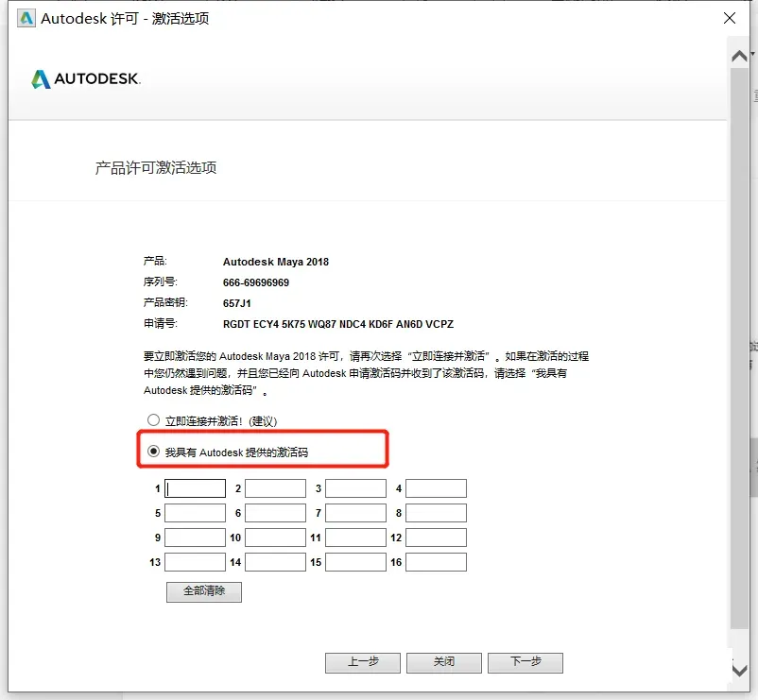Screen dimensions: 758x700
Task: Click the 关闭 close button
Action: click(444, 662)
